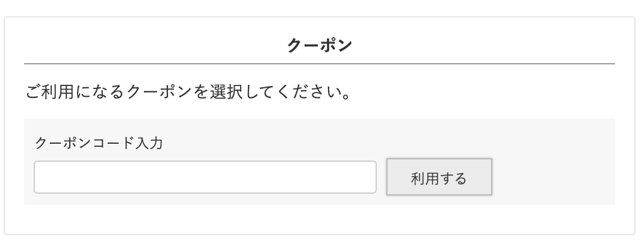Select the text field under クーポンコード入力
Viewport: 644px width, 249px height.
coord(205,177)
